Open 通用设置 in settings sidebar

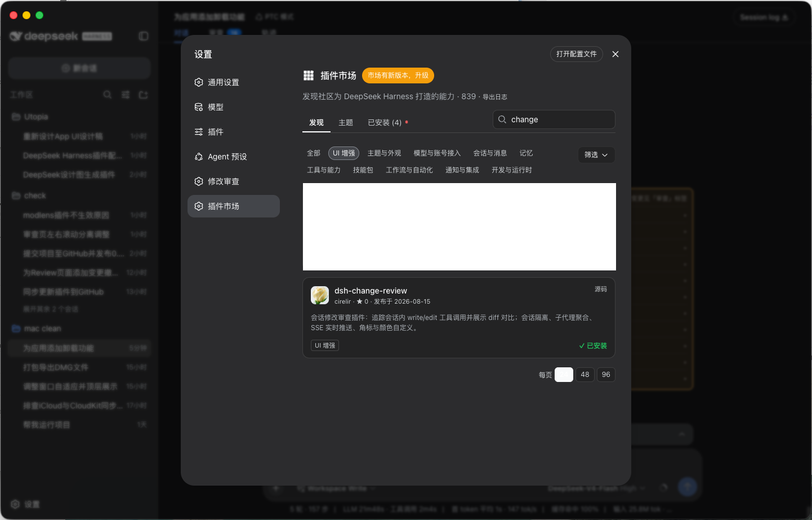point(233,82)
